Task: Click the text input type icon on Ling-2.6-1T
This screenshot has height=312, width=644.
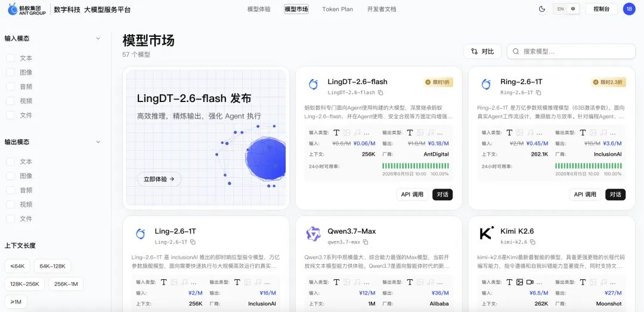Action: [163, 282]
